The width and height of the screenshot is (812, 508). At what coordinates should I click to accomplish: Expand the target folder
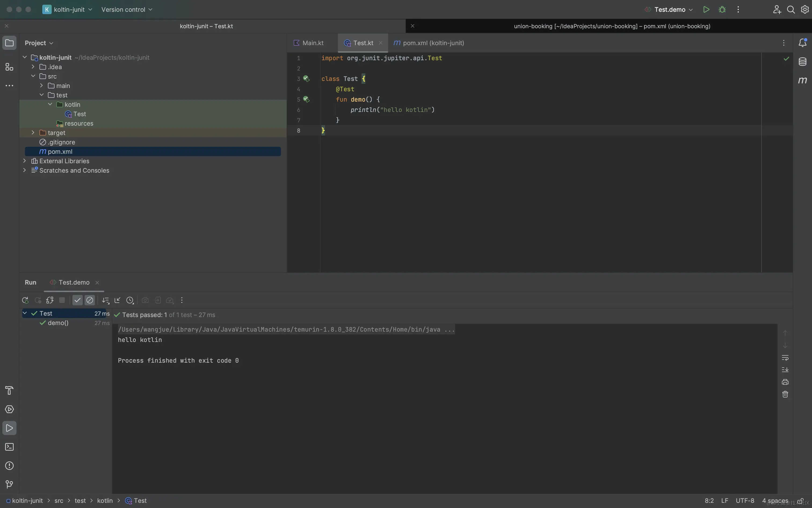33,133
